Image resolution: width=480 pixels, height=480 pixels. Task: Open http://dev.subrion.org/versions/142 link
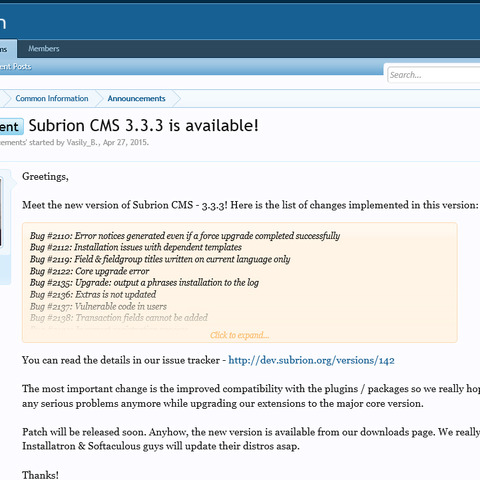311,360
